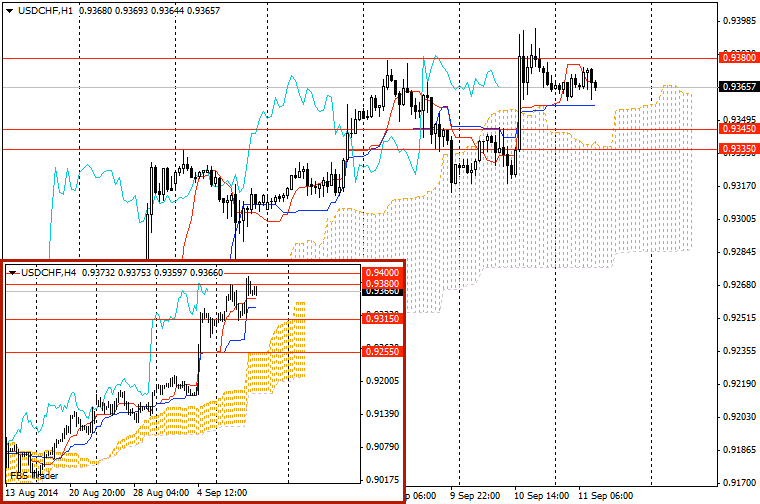The image size is (760, 504).
Task: Click the 0.9315 support label in inset
Action: click(383, 318)
